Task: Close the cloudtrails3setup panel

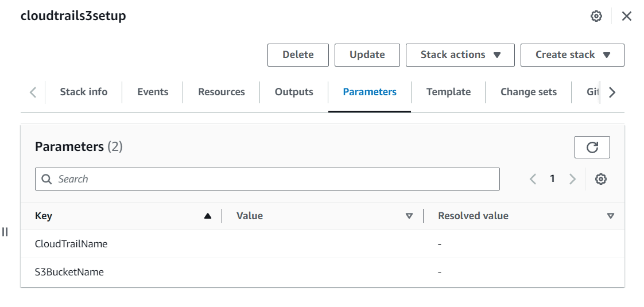Action: (627, 16)
